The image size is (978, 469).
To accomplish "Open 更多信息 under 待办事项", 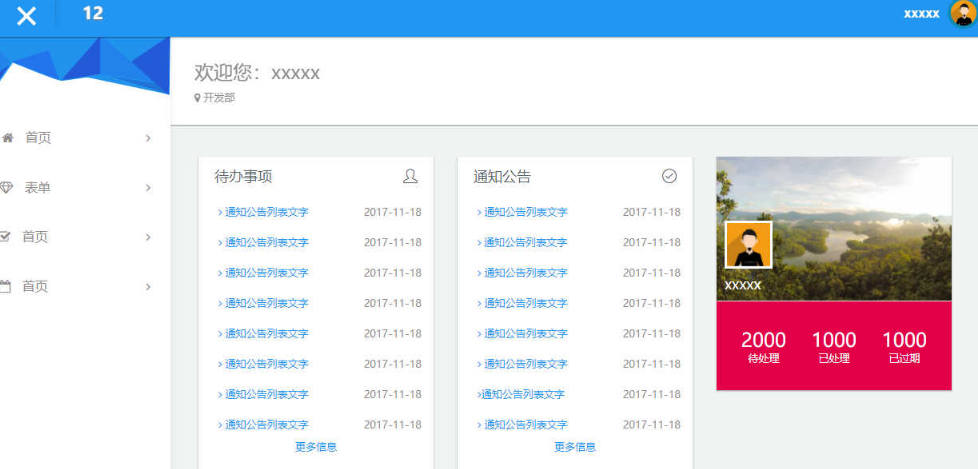I will 316,447.
